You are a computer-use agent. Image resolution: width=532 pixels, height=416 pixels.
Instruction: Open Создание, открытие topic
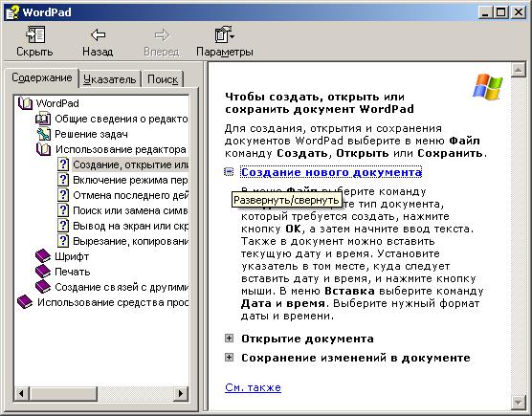[x=130, y=164]
